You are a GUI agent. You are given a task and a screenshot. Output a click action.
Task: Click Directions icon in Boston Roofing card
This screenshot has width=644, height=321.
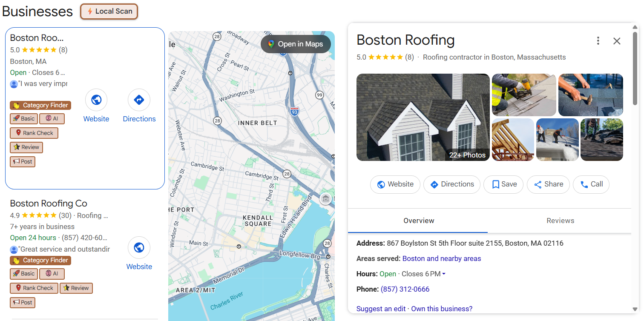coord(139,100)
